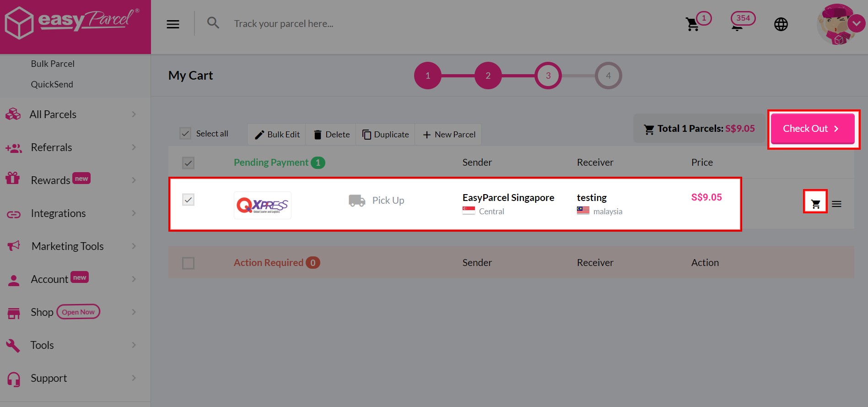The height and width of the screenshot is (407, 868).
Task: Select Bulk Parcel from the sidebar
Action: pos(52,63)
